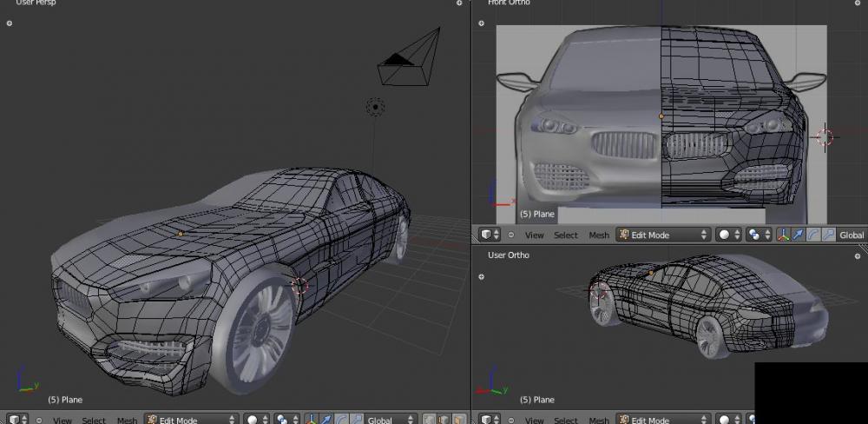Toggle 3D manipulator axes icon in Front Ortho header
This screenshot has width=868, height=424.
tap(786, 235)
